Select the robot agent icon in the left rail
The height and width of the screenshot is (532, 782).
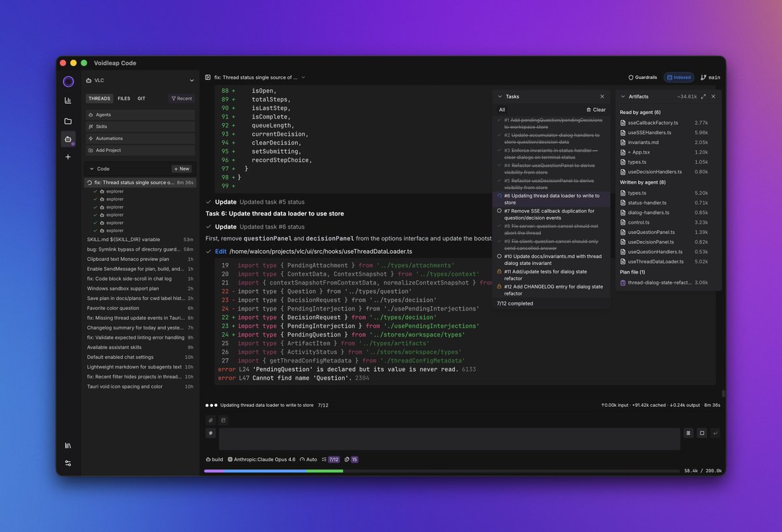coord(68,139)
